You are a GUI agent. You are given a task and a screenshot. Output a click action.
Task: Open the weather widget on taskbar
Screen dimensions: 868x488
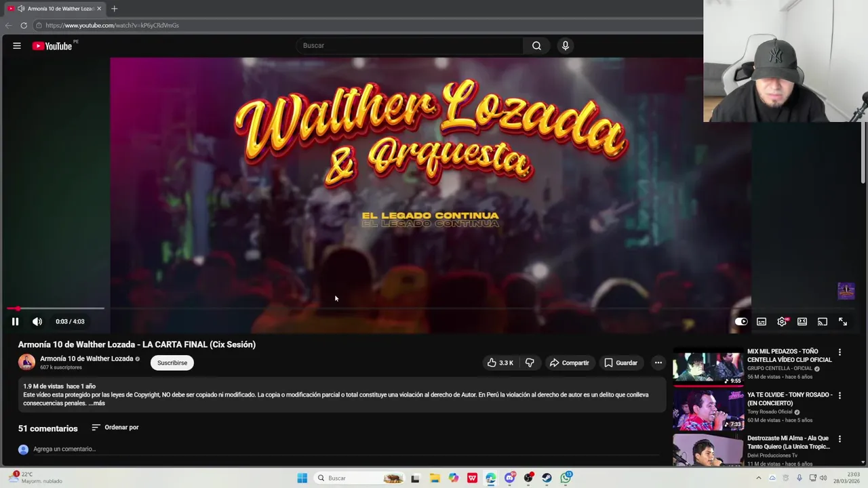coord(35,478)
